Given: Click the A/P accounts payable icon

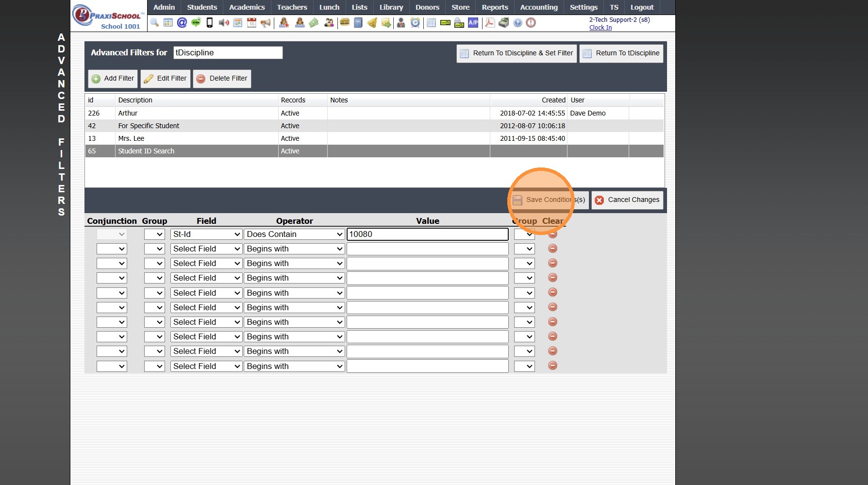Looking at the screenshot, I should tap(473, 23).
